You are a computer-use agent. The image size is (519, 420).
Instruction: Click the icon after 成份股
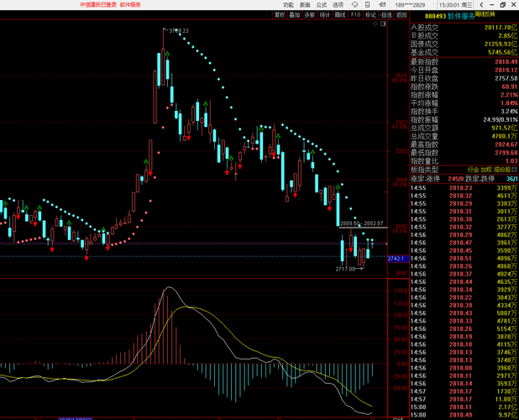tap(514, 170)
